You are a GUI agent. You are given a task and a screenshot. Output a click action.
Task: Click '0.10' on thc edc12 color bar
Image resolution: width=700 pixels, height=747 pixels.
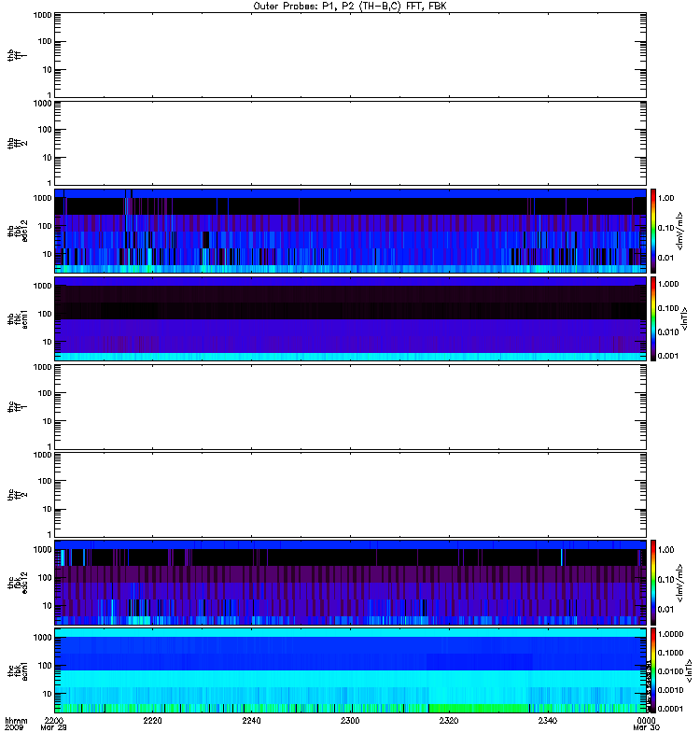point(666,579)
